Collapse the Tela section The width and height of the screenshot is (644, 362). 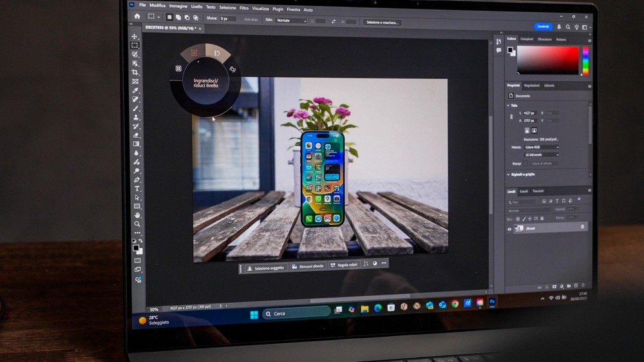[508, 106]
